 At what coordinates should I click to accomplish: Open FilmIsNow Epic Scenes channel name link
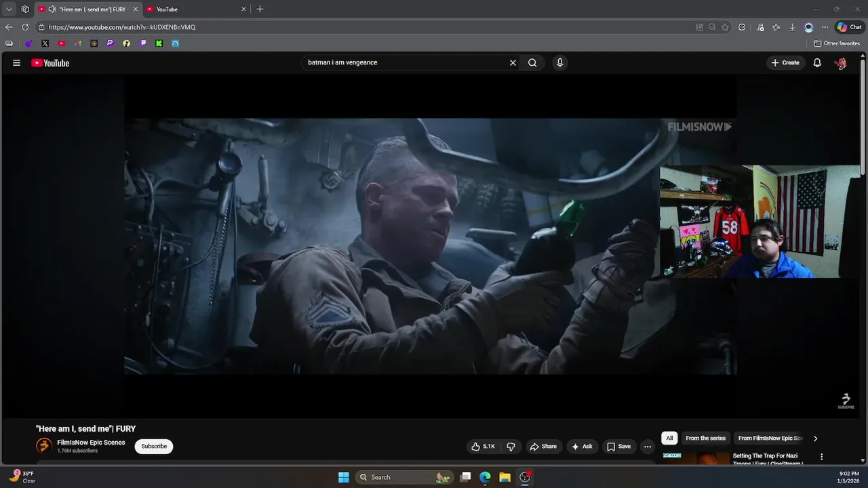tap(91, 443)
